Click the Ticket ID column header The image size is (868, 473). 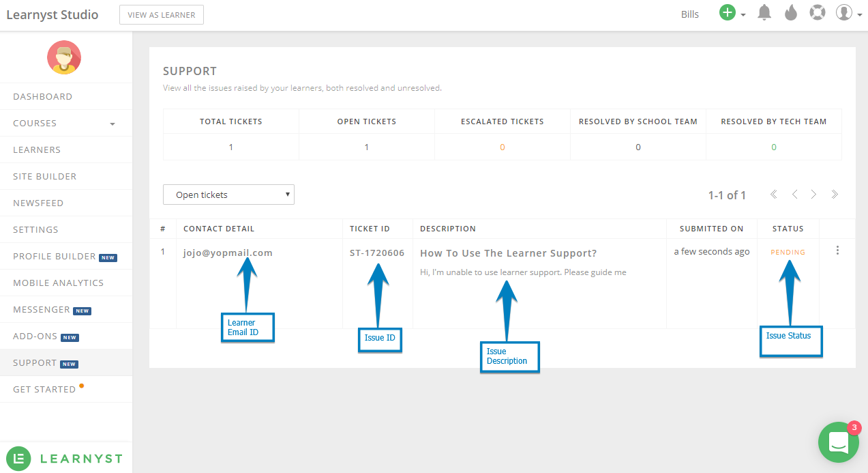(x=372, y=229)
